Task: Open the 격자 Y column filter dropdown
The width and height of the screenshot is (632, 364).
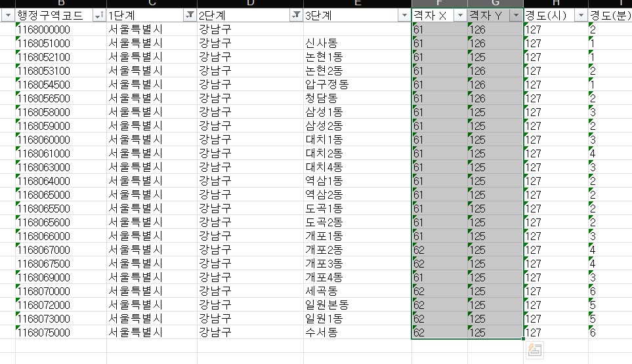Action: pyautogui.click(x=516, y=16)
